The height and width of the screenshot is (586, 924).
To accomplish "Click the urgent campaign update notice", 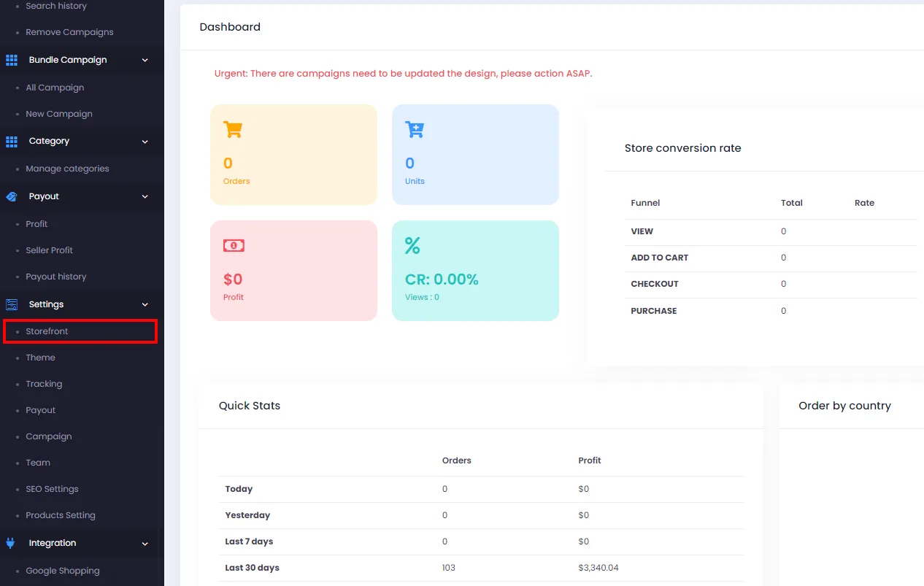I will tap(403, 74).
